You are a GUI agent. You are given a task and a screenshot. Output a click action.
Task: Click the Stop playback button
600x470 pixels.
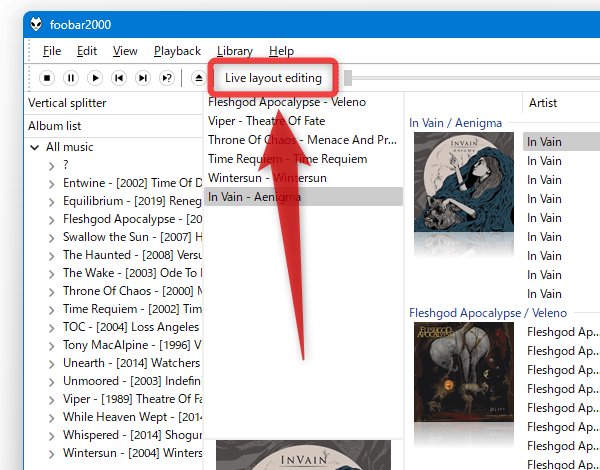pos(47,78)
